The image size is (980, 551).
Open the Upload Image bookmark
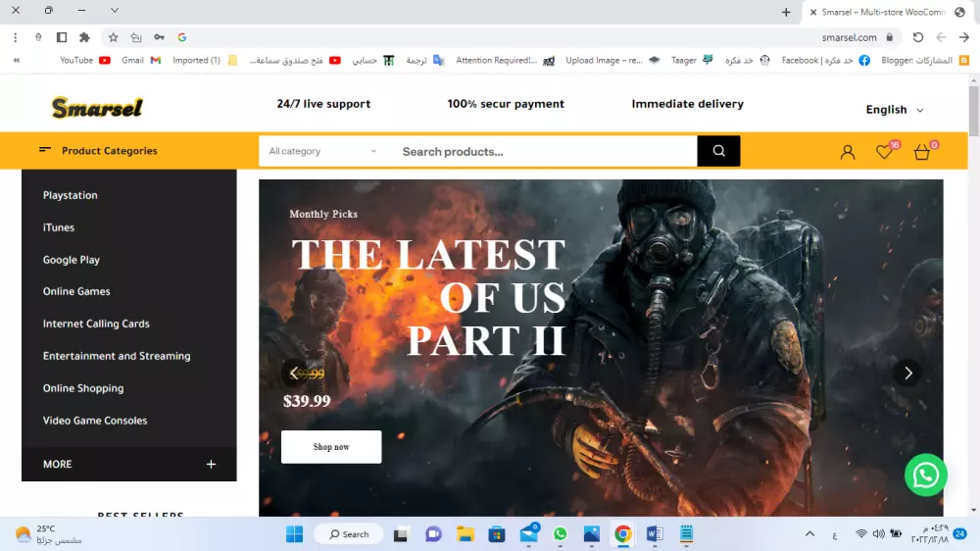pos(612,61)
